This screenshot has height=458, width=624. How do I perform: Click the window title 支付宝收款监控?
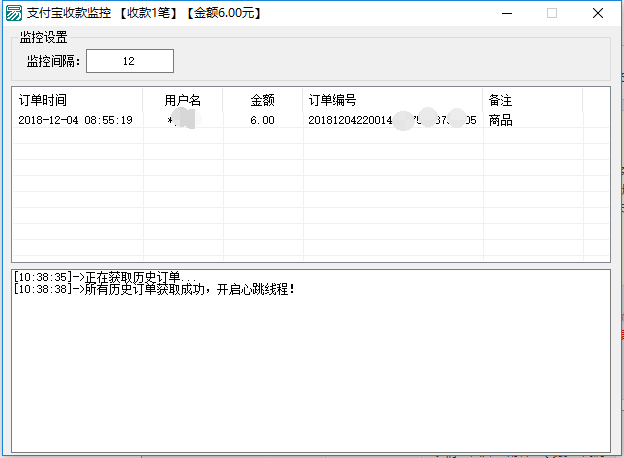point(69,13)
